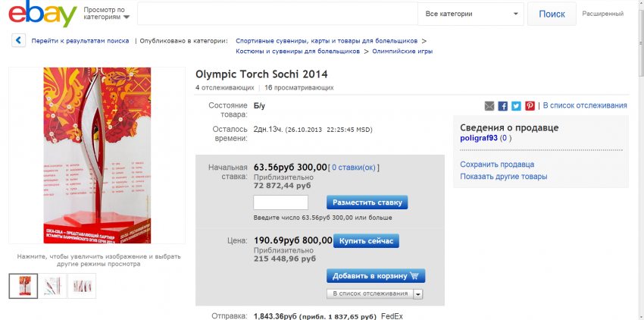Click inside the bid amount input field

click(x=280, y=202)
